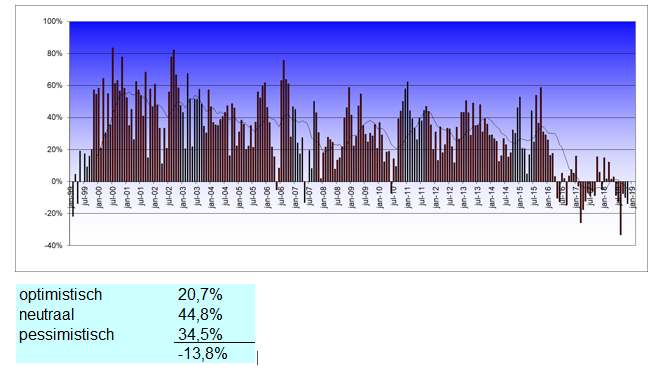Screen dimensions: 652x375
Task: Select the jan-16 x-axis label
Action: (x=548, y=197)
